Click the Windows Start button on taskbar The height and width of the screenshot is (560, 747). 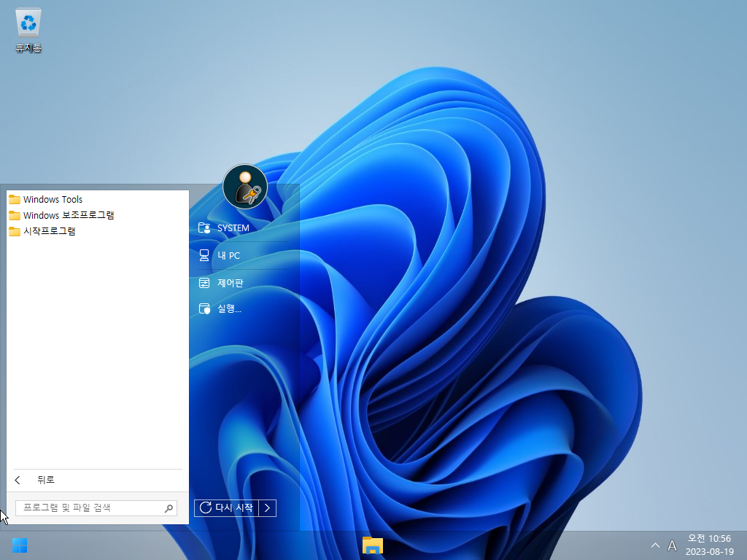point(20,545)
